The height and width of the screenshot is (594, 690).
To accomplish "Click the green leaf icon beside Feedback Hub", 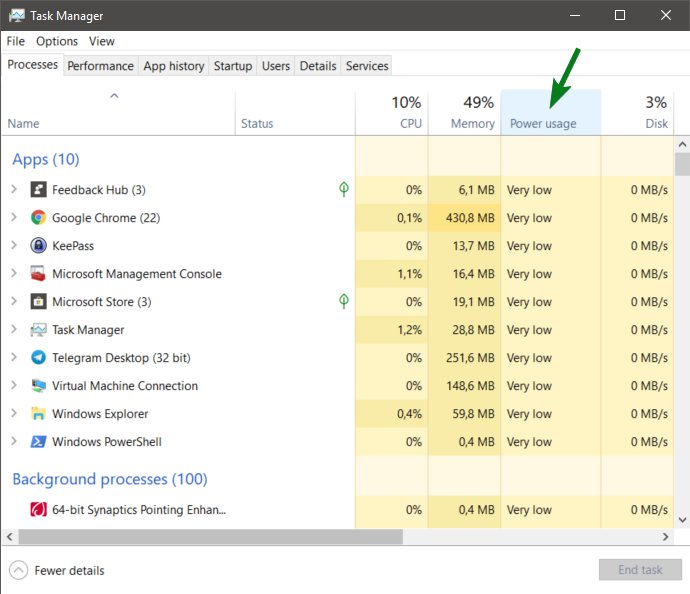I will (x=344, y=189).
